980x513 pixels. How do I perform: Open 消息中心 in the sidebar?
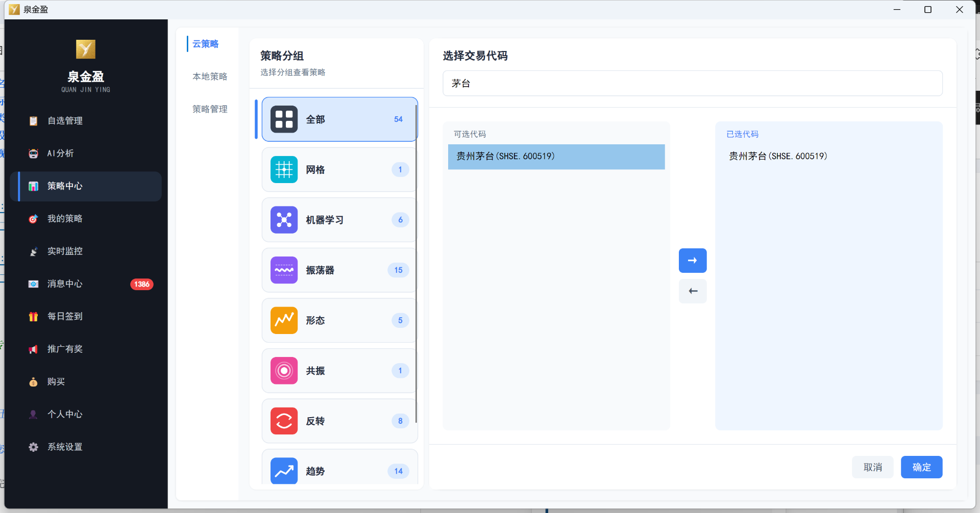click(65, 284)
